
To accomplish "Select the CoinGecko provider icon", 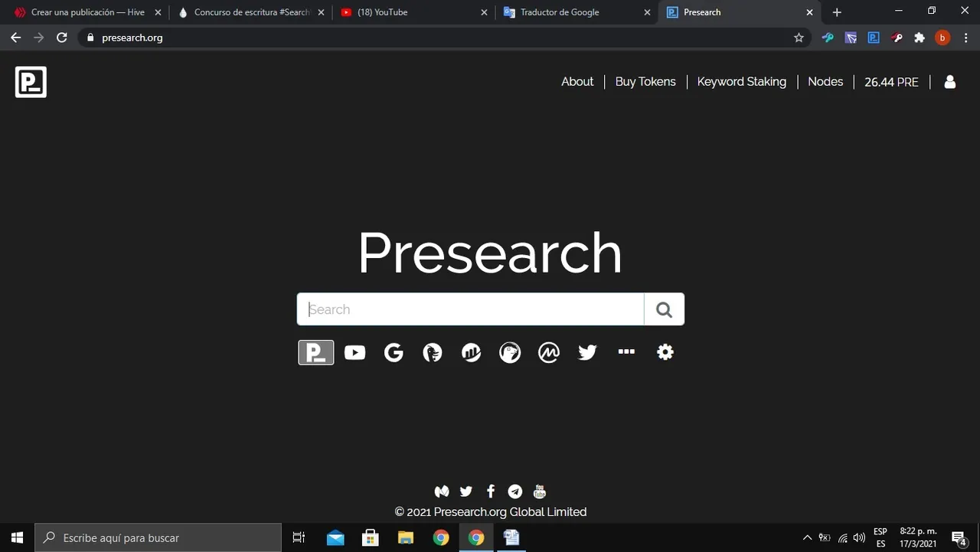I will tap(510, 352).
